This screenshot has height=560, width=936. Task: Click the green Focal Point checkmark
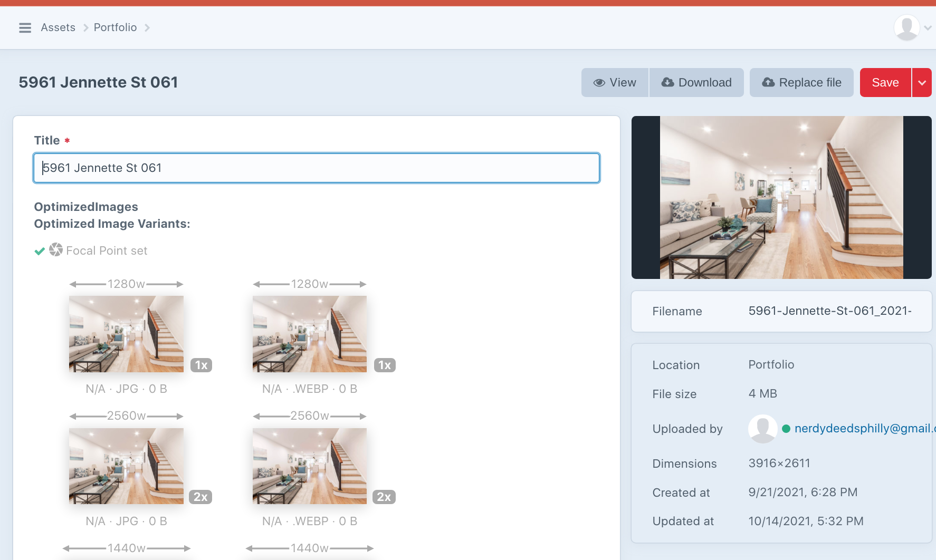coord(40,251)
